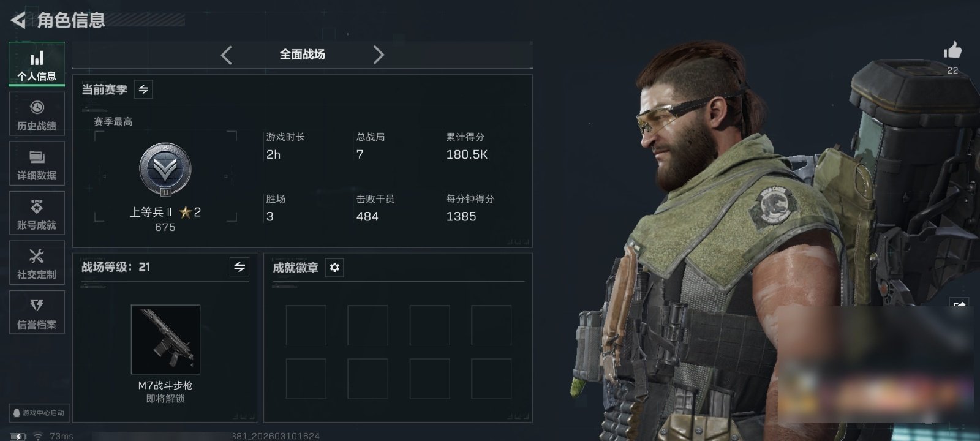Click the 上等兵 II rank badge
The height and width of the screenshot is (441, 980).
coord(165,170)
